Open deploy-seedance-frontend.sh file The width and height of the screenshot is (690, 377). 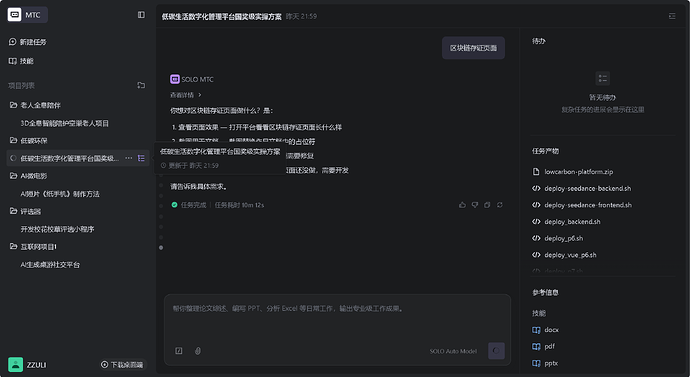coord(588,205)
